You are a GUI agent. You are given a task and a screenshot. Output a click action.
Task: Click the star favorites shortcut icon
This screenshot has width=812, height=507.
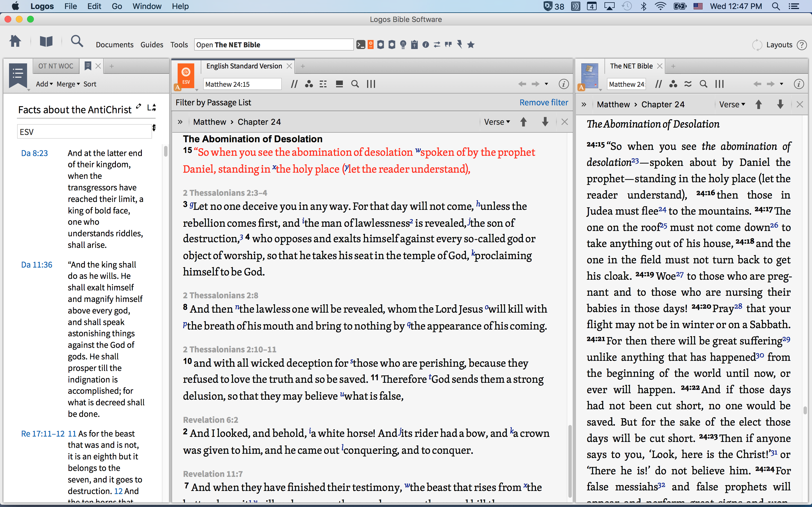tap(471, 45)
